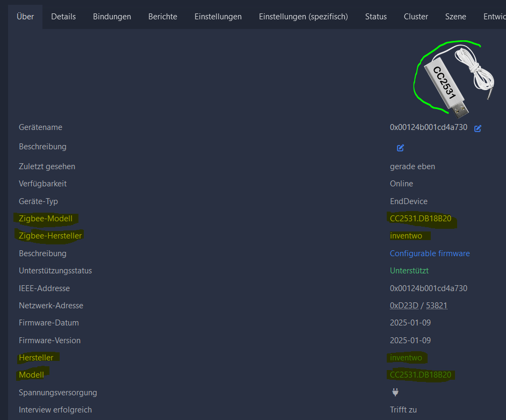Screen dimensions: 506x420
Task: Click the 'Trifft zu' interview value
Action: coord(403,410)
